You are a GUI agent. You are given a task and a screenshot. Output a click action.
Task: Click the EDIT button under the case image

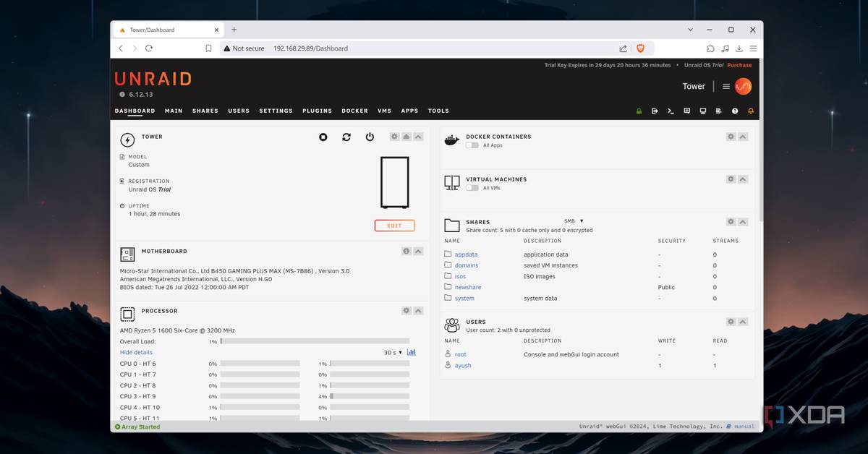tap(394, 226)
